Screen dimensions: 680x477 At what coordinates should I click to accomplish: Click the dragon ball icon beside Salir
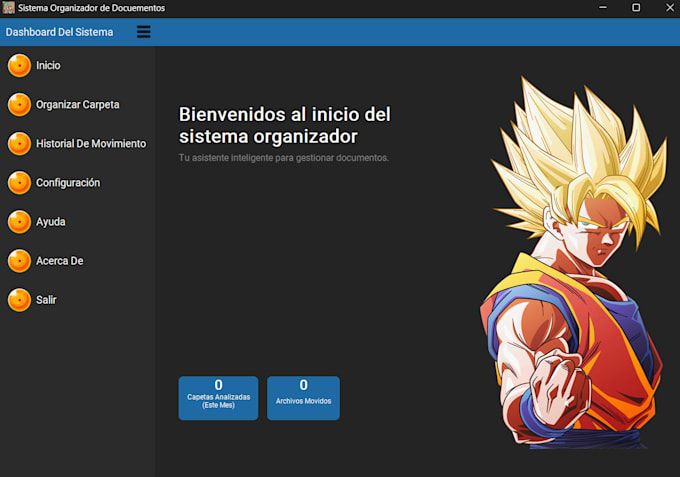(x=20, y=300)
